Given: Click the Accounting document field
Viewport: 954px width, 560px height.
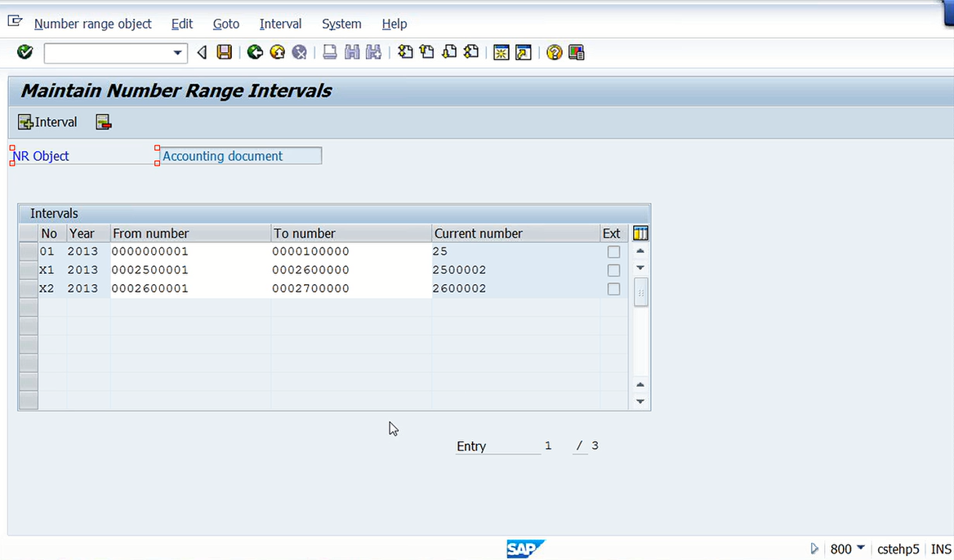Looking at the screenshot, I should (240, 156).
